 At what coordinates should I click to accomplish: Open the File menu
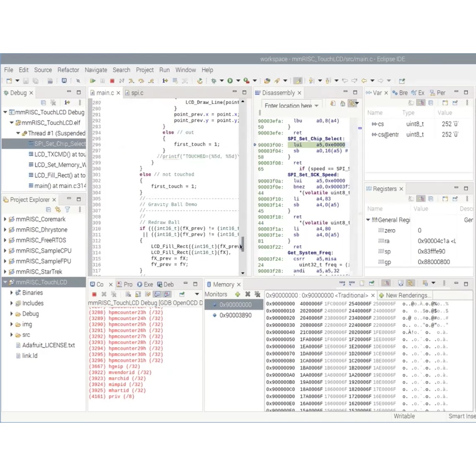(9, 70)
